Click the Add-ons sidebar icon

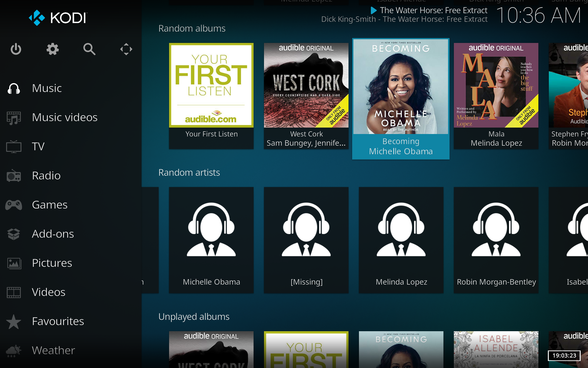point(15,234)
